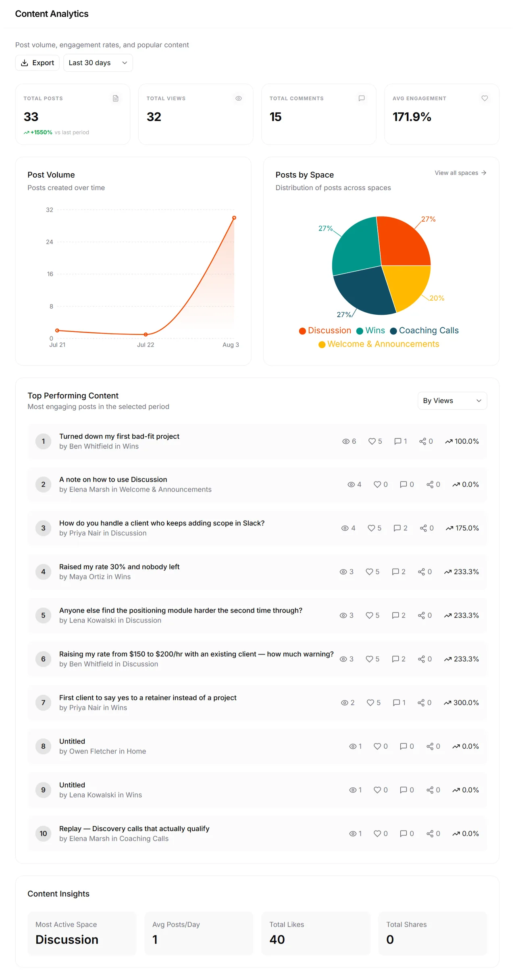The height and width of the screenshot is (980, 516).
Task: Click the document icon in Total Posts card
Action: 116,98
